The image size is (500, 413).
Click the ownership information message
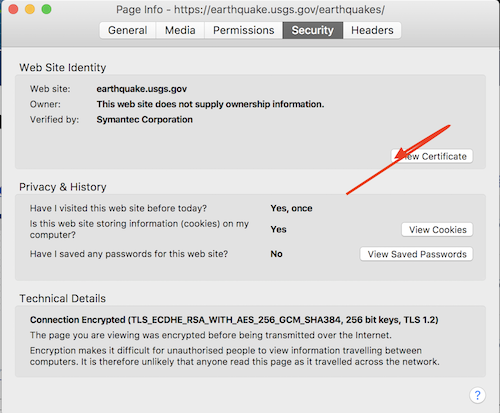coord(210,104)
